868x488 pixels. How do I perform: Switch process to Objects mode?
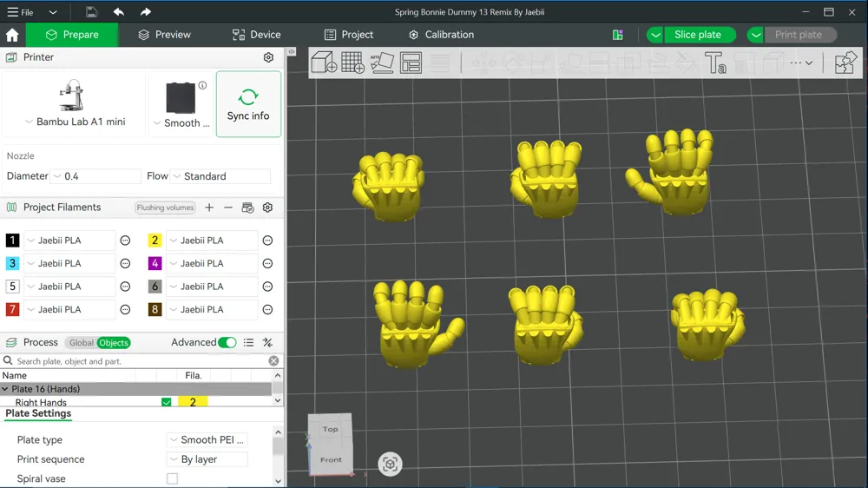click(x=114, y=343)
